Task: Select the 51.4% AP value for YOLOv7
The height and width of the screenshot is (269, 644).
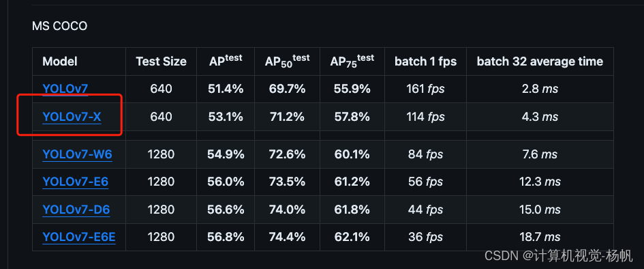Action: (x=226, y=89)
